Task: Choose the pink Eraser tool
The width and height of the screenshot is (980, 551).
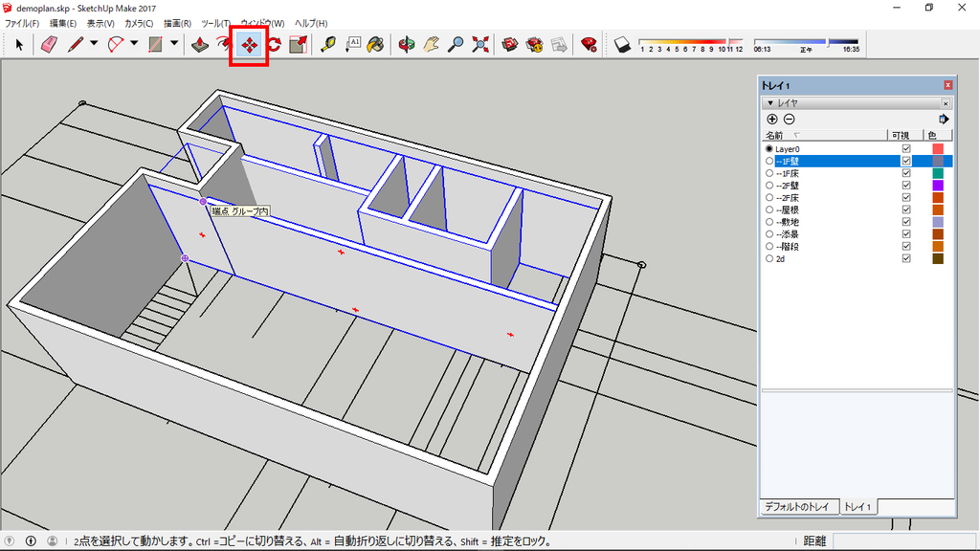Action: point(49,44)
